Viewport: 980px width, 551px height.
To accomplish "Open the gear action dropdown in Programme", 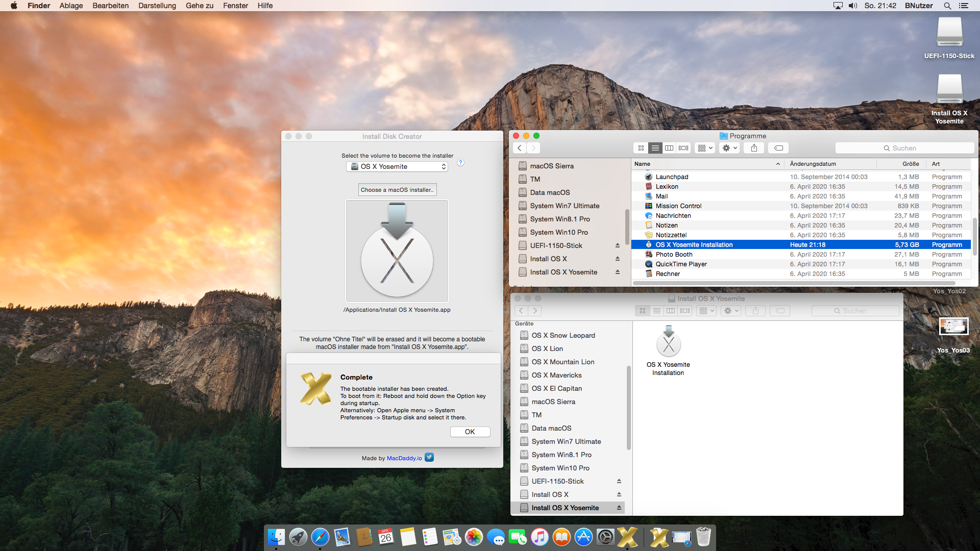I will 729,148.
